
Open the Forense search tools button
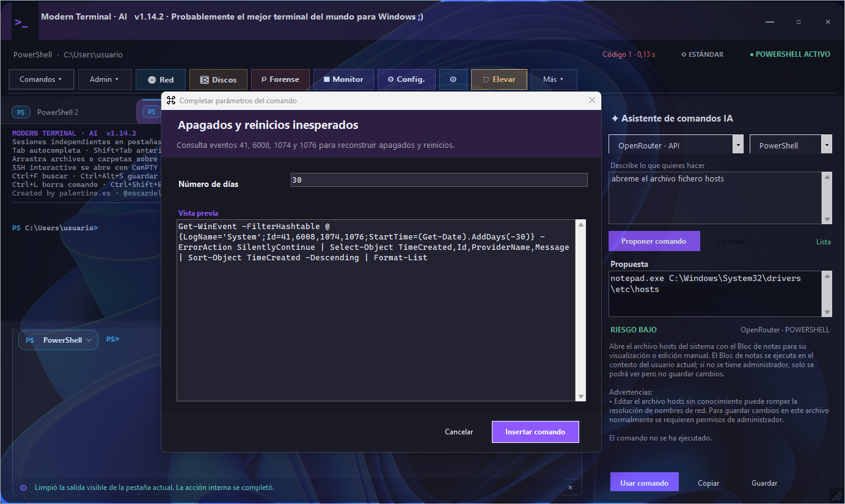pos(280,79)
